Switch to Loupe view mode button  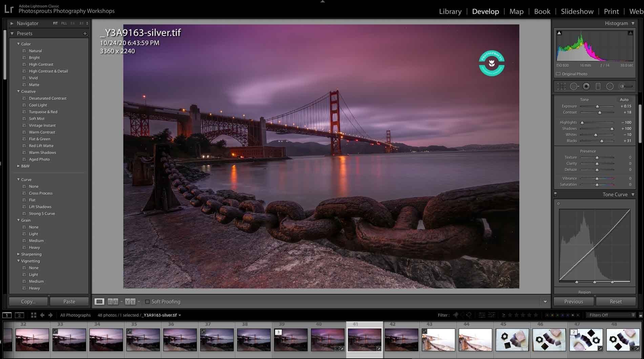tap(99, 301)
